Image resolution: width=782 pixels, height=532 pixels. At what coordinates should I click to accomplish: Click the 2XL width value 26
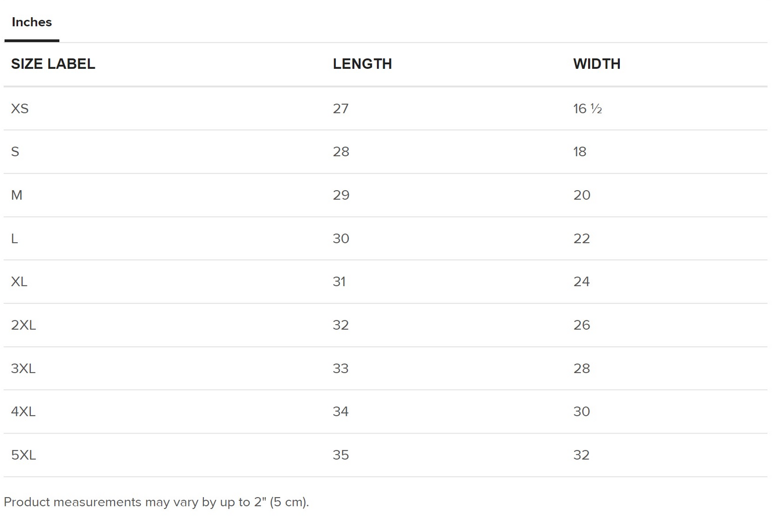coord(582,325)
